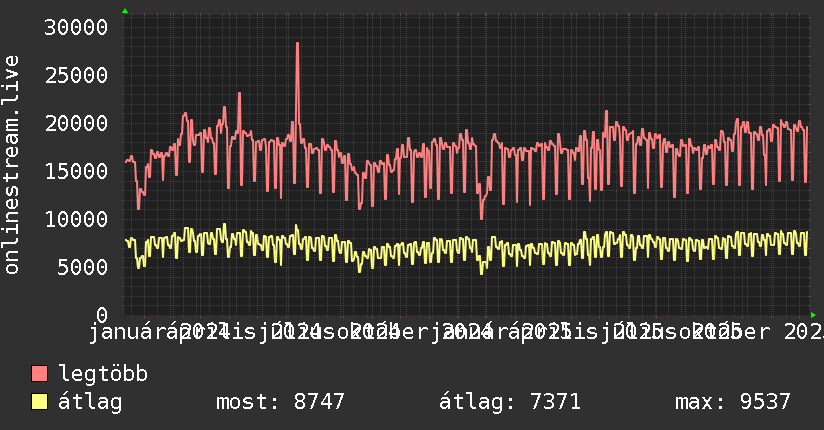The image size is (824, 430).
Task: Click the onlinestream.live vertical axis title
Action: pyautogui.click(x=11, y=165)
